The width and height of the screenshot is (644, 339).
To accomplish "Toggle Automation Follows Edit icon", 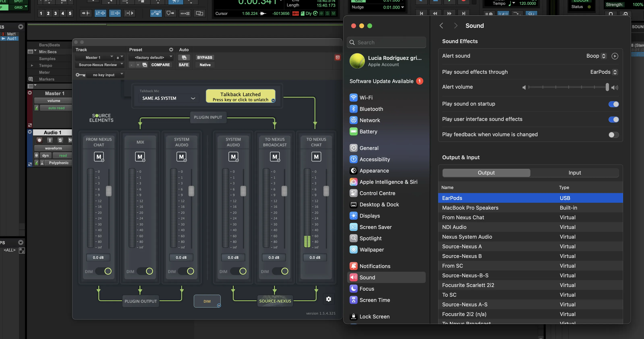I will tap(156, 13).
